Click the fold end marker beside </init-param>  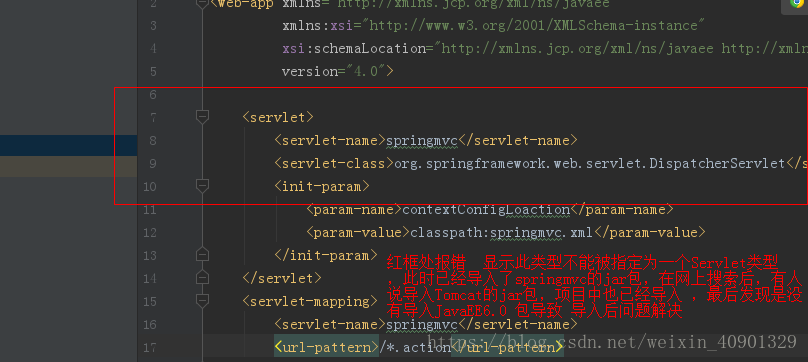(x=203, y=255)
